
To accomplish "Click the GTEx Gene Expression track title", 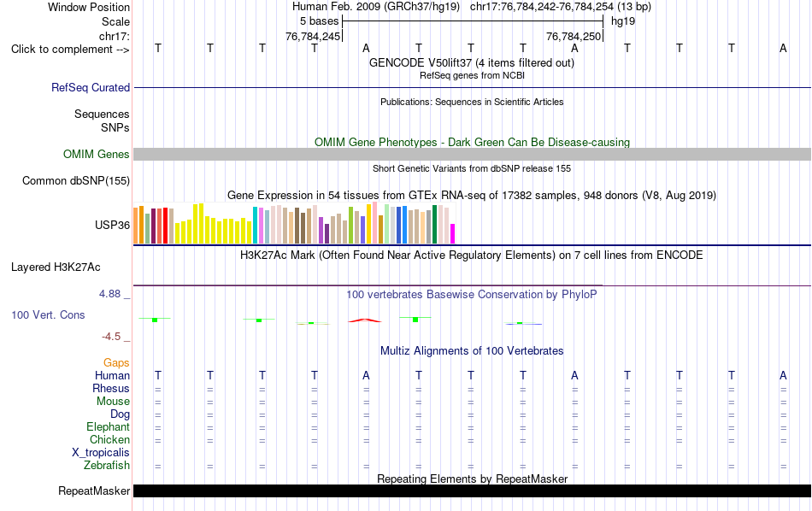I will (x=472, y=195).
